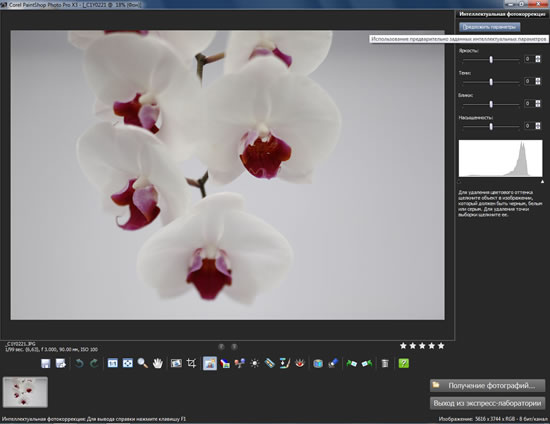Redo the last undone action
The image size is (550, 424).
point(94,363)
